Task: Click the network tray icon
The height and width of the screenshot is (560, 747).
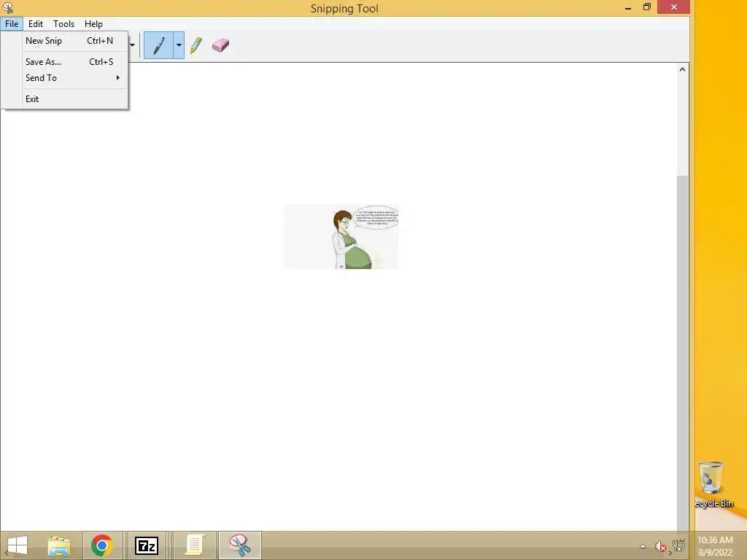Action: pyautogui.click(x=678, y=545)
